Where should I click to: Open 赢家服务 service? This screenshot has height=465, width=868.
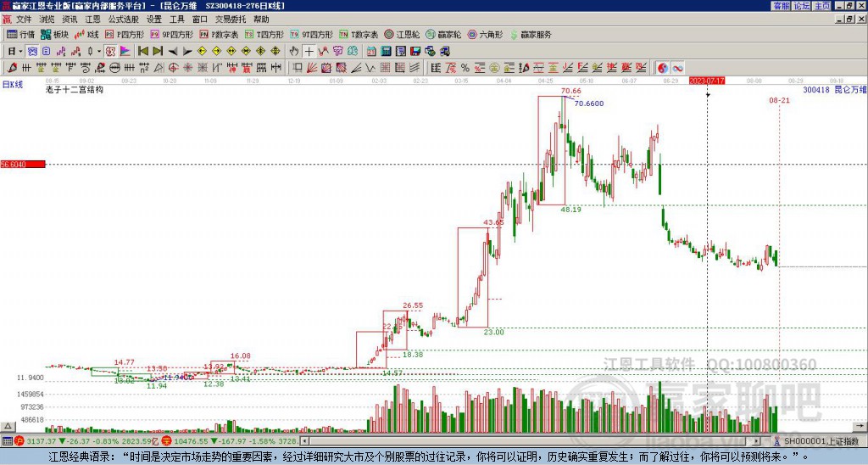point(531,34)
